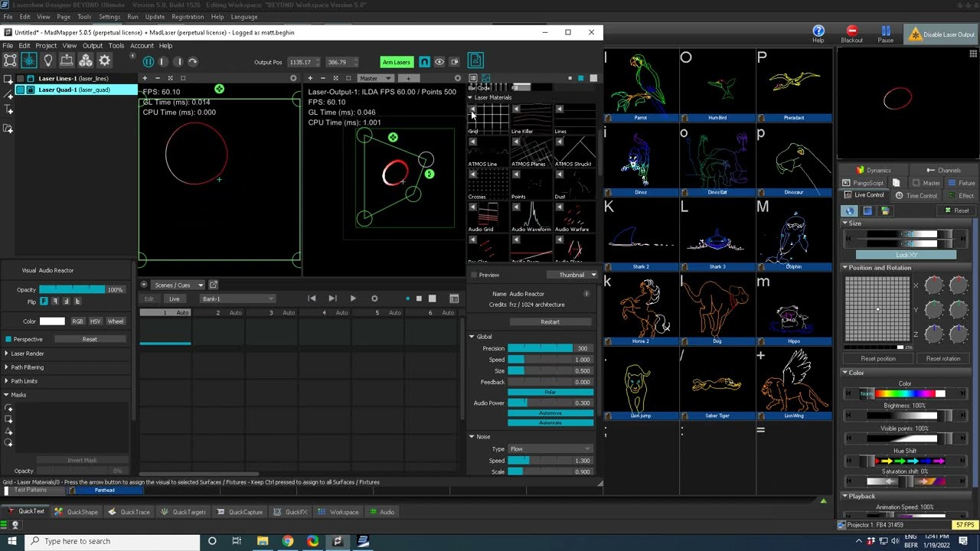Toggle the magnet snap icon next to Arm Lasers
This screenshot has width=980, height=551.
[x=424, y=62]
